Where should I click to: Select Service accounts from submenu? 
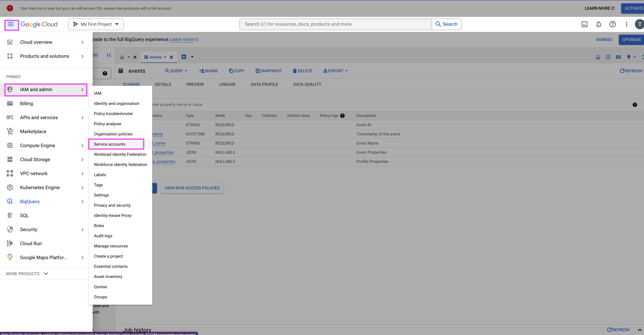click(x=109, y=144)
